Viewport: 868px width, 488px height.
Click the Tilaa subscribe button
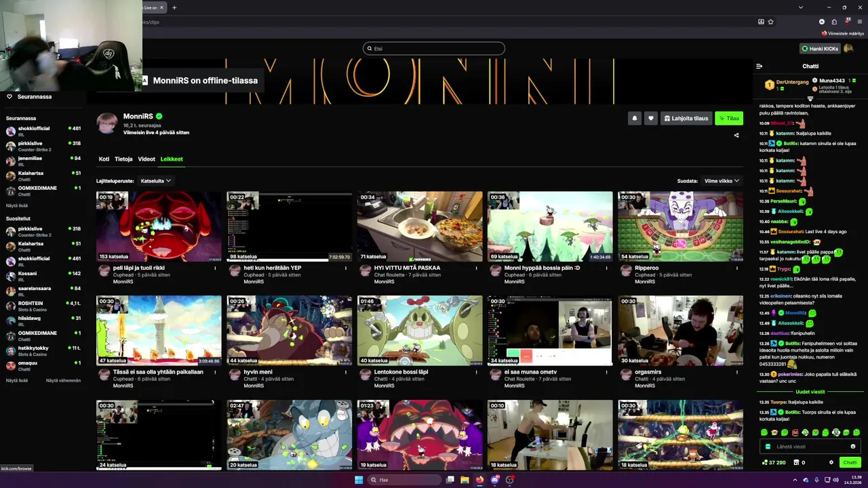click(729, 119)
